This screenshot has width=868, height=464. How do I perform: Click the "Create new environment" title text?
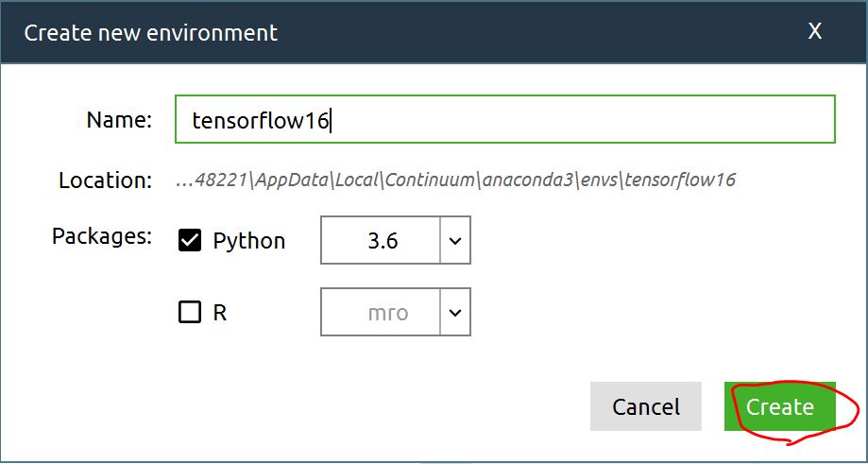click(151, 33)
